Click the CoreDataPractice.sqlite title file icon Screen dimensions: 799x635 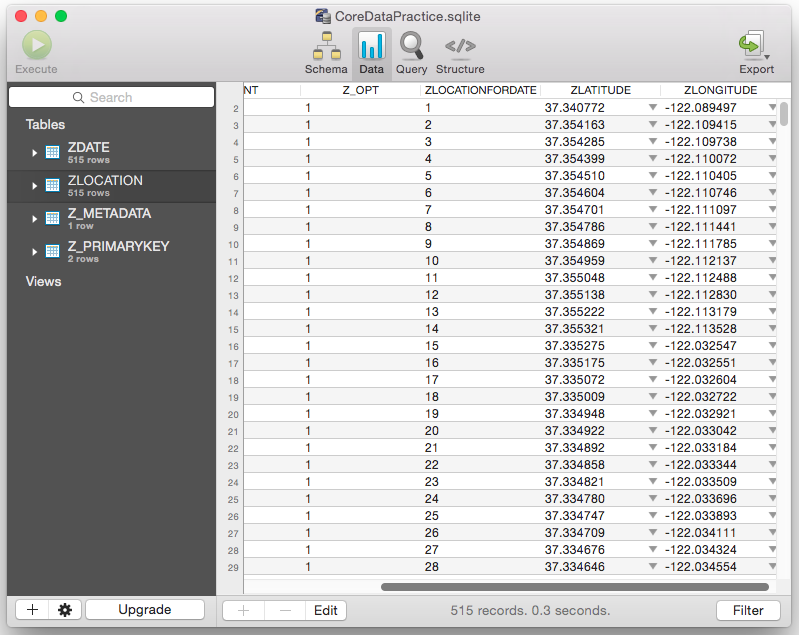click(x=323, y=16)
